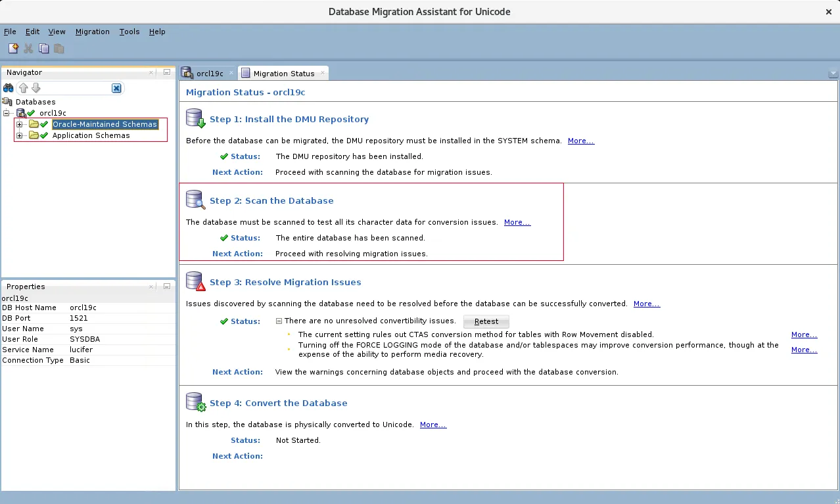Minimize the Properties panel
The width and height of the screenshot is (840, 504).
[167, 286]
